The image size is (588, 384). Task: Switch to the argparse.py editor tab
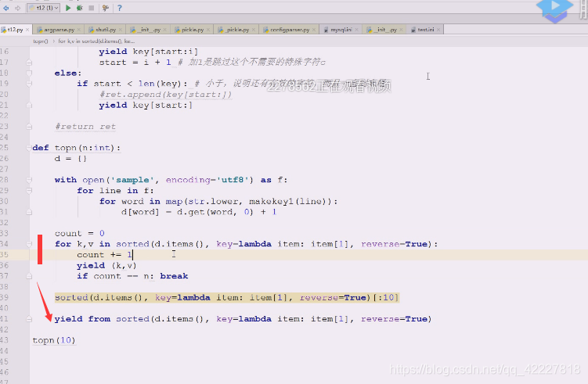point(59,29)
